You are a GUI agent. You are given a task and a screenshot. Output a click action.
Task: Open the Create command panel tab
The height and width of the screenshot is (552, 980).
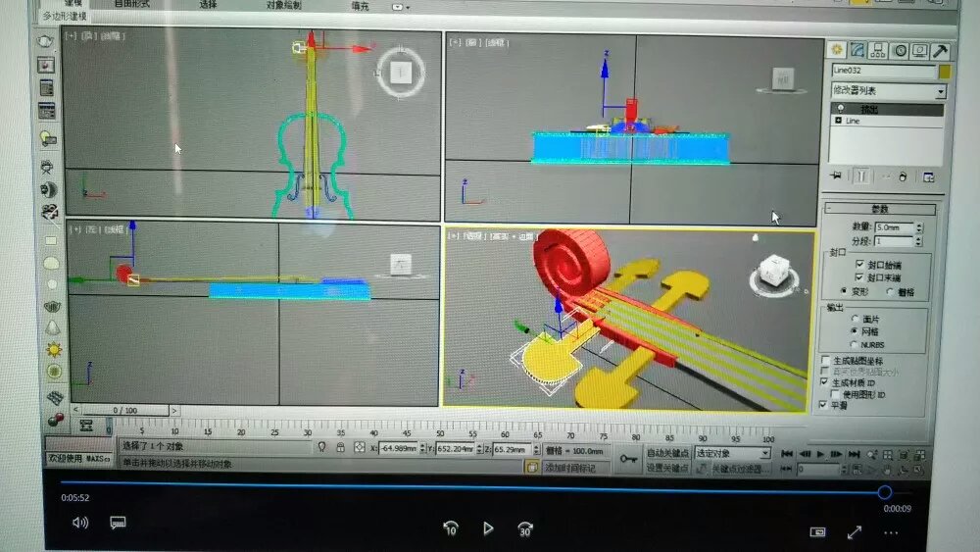(836, 50)
